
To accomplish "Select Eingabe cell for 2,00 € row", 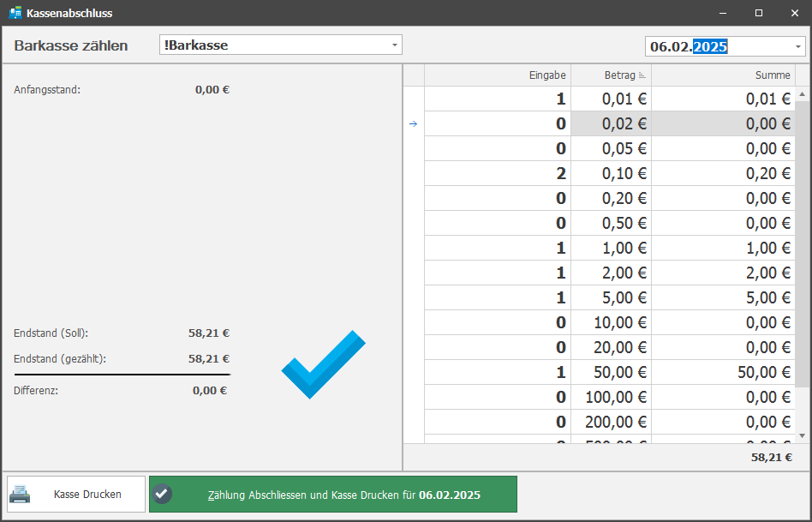I will (x=498, y=273).
